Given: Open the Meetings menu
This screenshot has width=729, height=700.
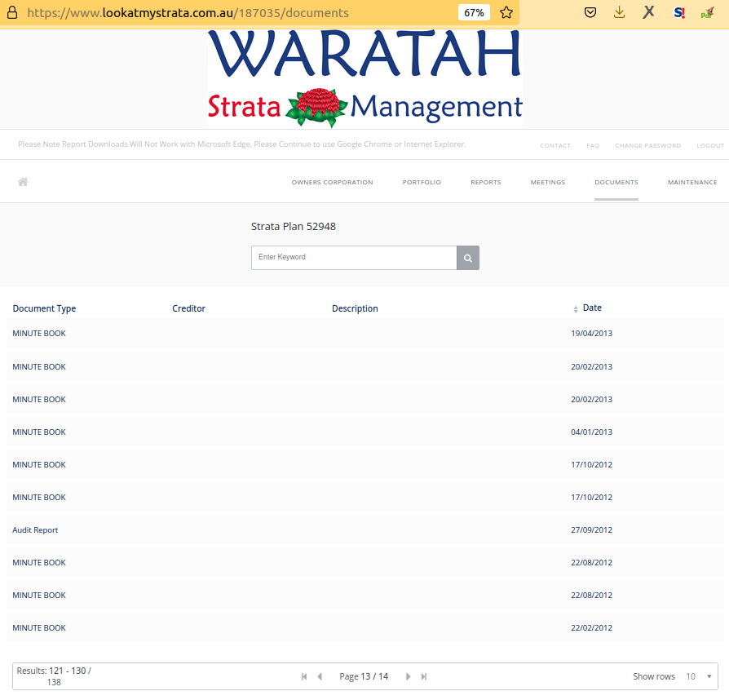Looking at the screenshot, I should tap(548, 182).
